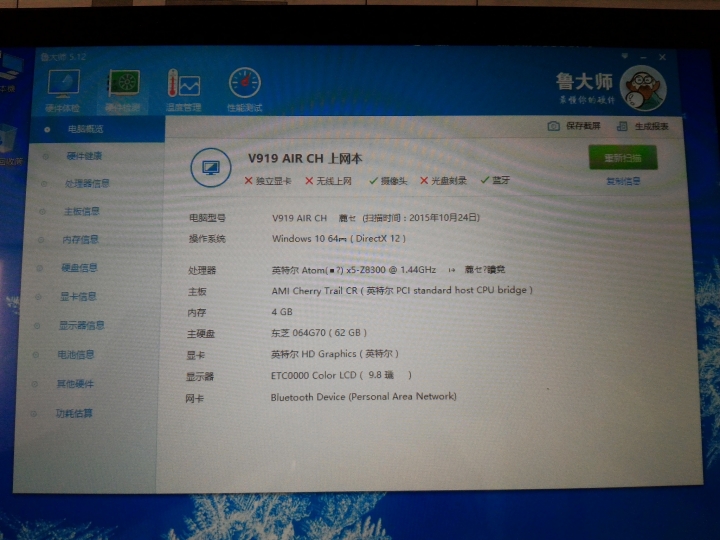Click the 无线上网 status indicator
Image resolution: width=720 pixels, height=540 pixels.
[x=329, y=180]
